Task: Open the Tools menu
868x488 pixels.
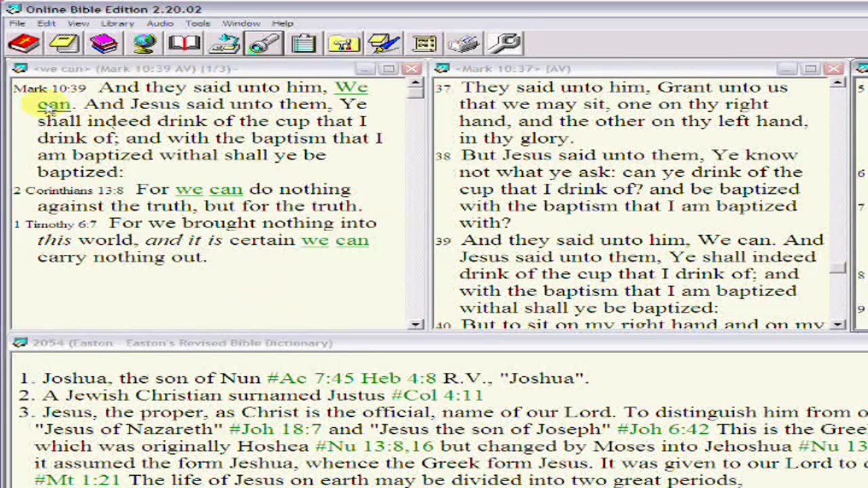Action: point(198,24)
